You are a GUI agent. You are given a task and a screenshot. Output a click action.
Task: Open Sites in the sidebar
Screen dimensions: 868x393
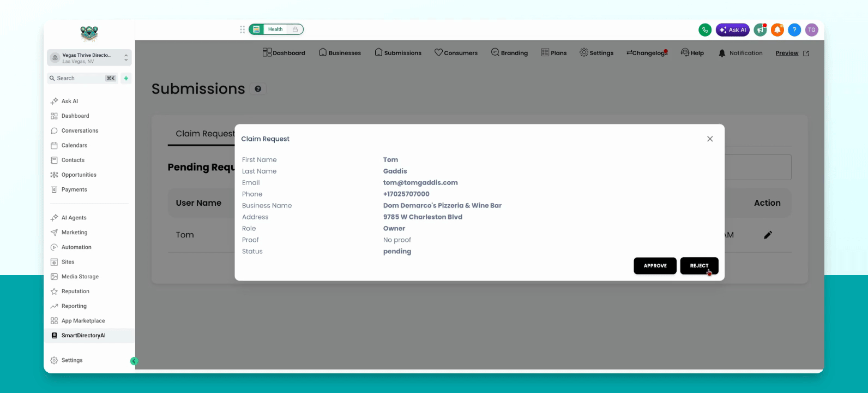tap(68, 262)
